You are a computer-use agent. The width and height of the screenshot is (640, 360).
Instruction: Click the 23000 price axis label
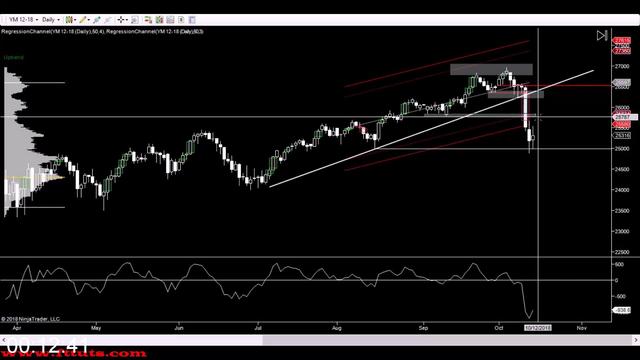pyautogui.click(x=622, y=231)
